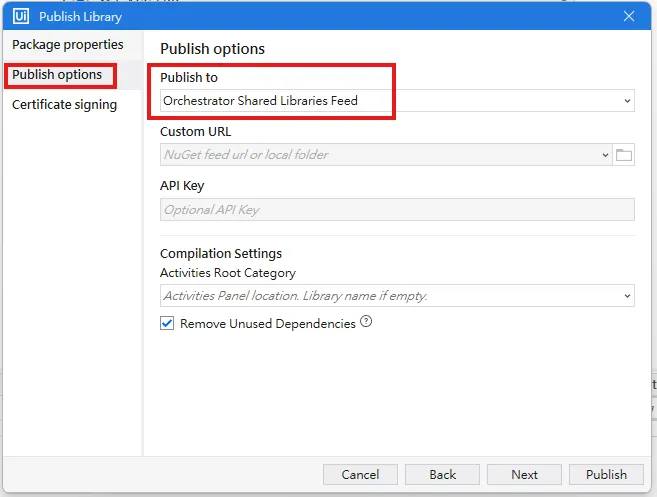
Task: Uncheck Remove Unused Dependencies checkbox
Action: click(x=167, y=324)
